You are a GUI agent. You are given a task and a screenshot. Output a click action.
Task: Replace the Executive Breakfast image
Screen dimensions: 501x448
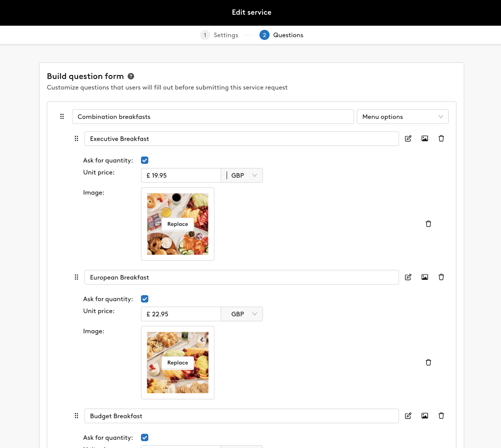click(x=178, y=224)
